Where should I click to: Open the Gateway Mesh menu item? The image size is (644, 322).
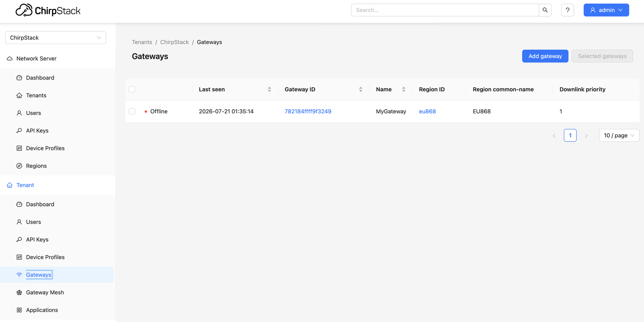[x=58, y=293]
